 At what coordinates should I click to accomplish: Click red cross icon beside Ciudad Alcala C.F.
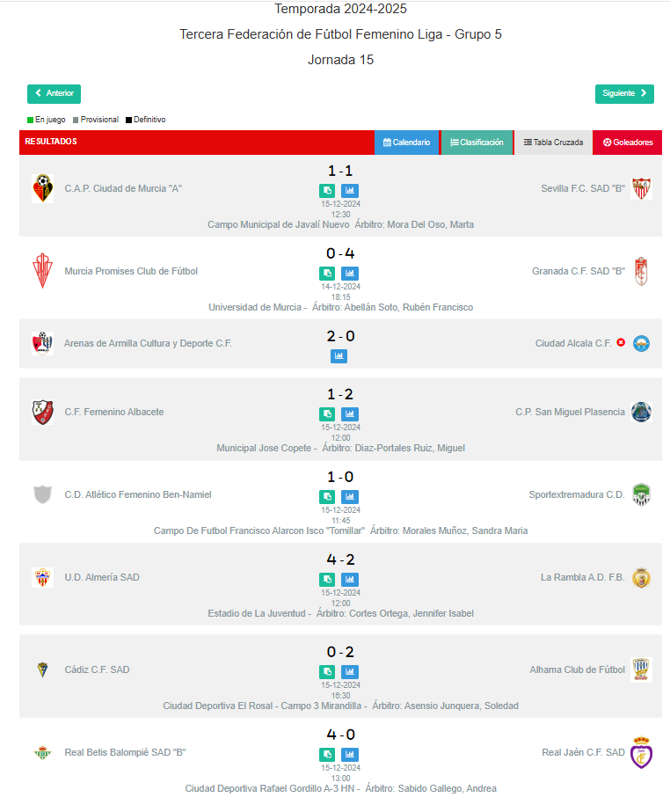click(x=621, y=342)
